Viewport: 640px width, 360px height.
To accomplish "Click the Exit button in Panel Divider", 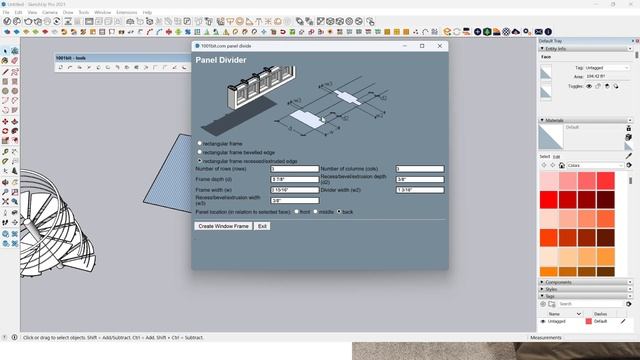I will pos(262,226).
